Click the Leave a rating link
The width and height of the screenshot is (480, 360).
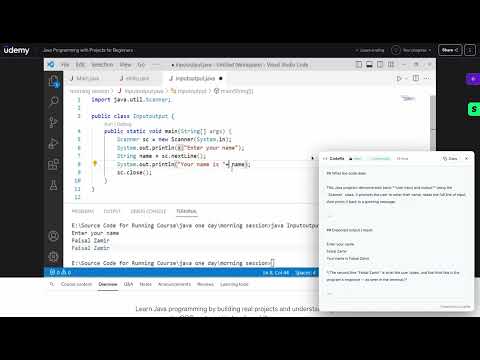(x=370, y=50)
